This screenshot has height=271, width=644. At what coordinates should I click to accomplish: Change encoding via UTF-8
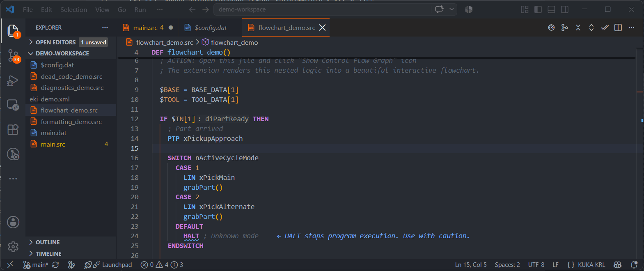point(536,265)
